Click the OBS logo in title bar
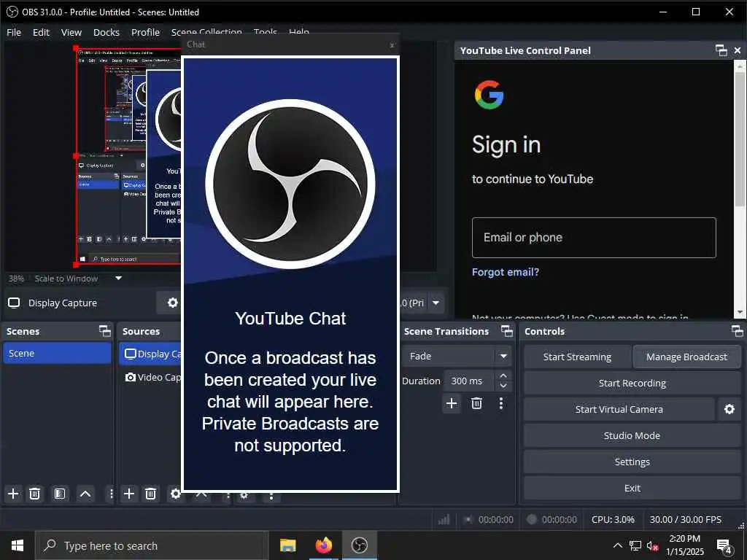Screen dimensions: 747x560 click(x=12, y=12)
